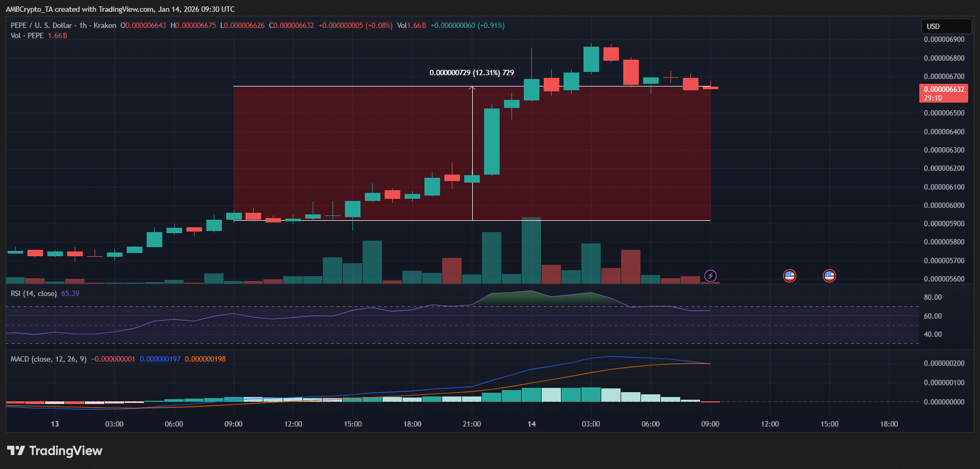Click the highest volume bar near 14
This screenshot has height=469, width=980.
click(x=531, y=250)
